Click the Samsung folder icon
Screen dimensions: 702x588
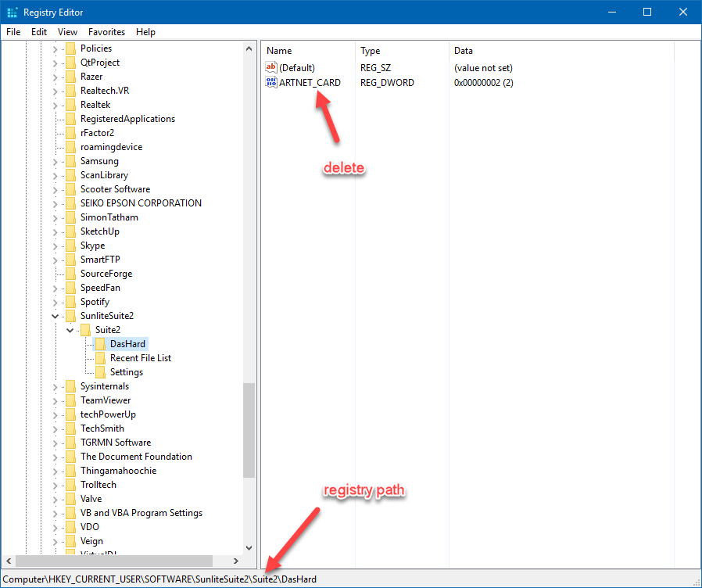tap(70, 161)
